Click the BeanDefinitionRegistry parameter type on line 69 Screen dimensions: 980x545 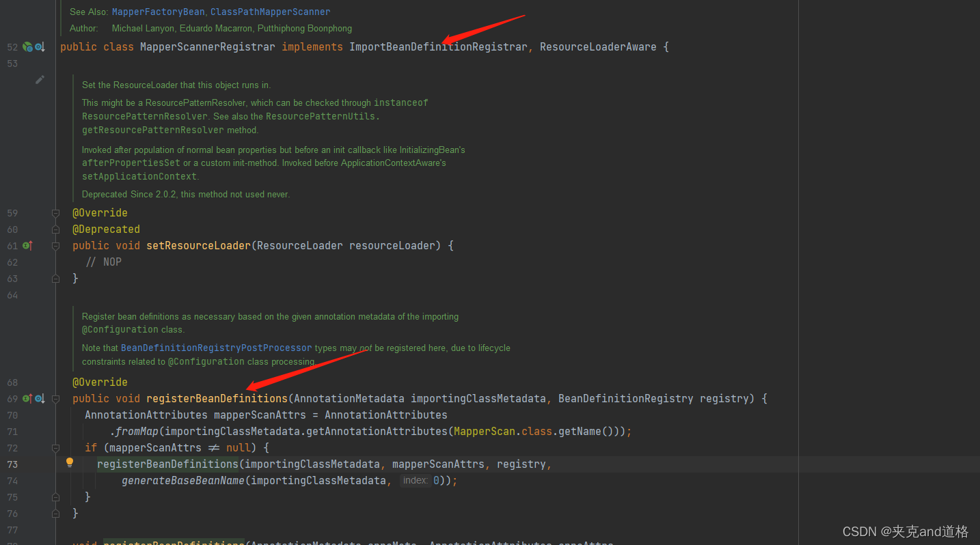[x=625, y=399]
